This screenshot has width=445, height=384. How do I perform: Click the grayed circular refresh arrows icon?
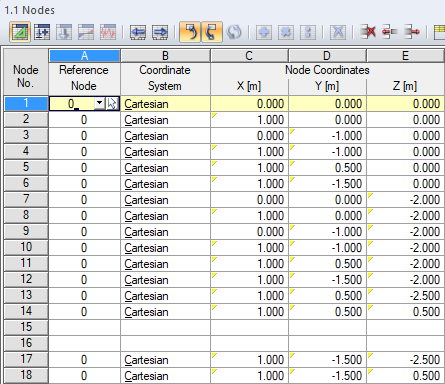(x=234, y=32)
